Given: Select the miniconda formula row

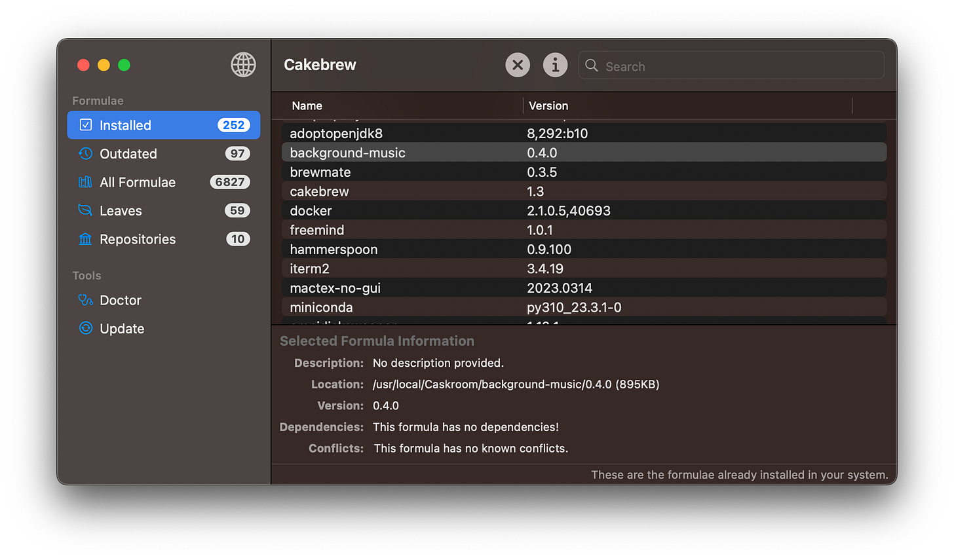Looking at the screenshot, I should pyautogui.click(x=584, y=307).
